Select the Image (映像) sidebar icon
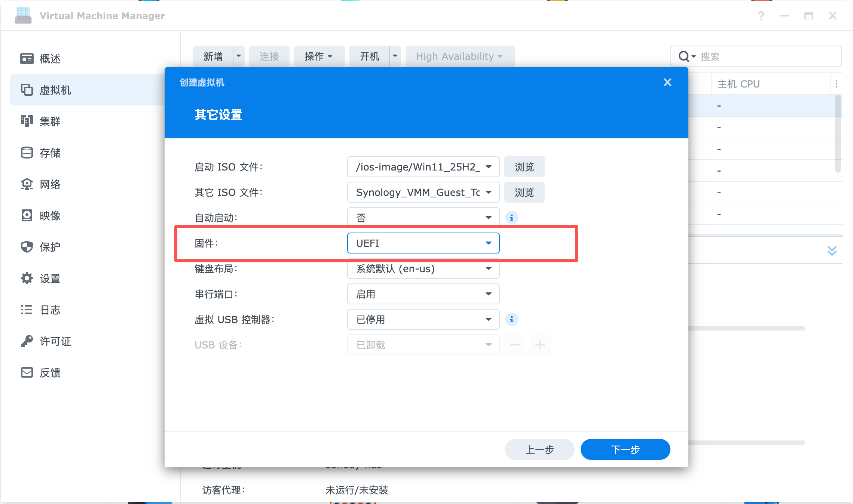The width and height of the screenshot is (853, 504). point(27,216)
